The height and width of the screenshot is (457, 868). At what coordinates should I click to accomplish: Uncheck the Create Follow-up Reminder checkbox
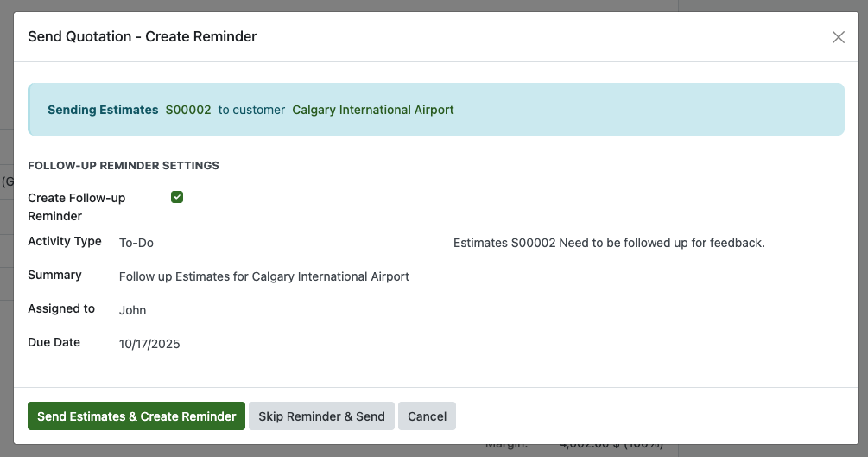(177, 198)
